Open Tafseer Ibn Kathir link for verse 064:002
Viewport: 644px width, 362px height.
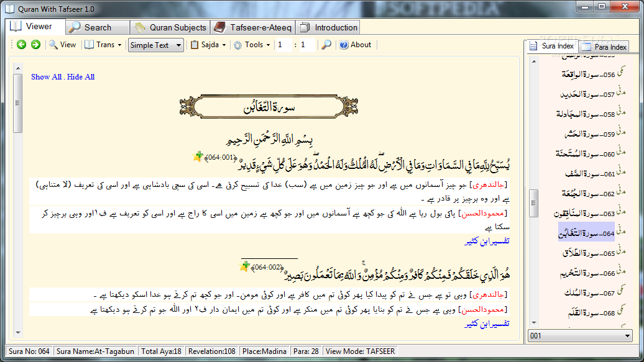487,324
